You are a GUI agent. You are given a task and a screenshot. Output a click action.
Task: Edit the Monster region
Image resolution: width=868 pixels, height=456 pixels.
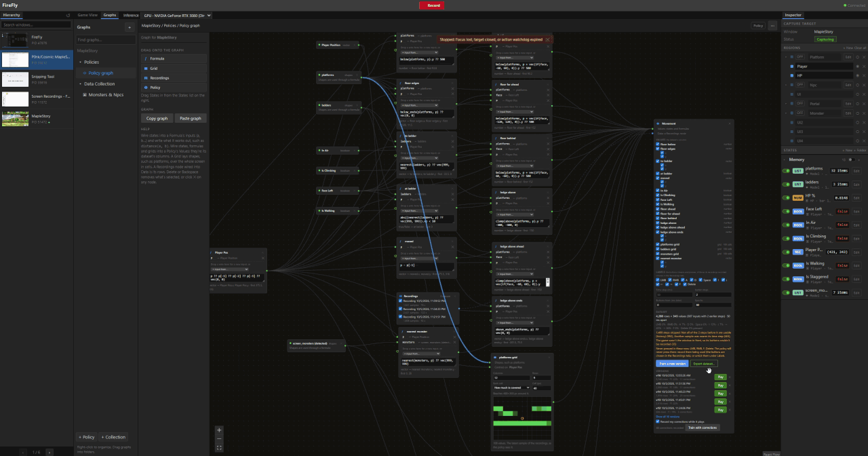[x=848, y=113]
